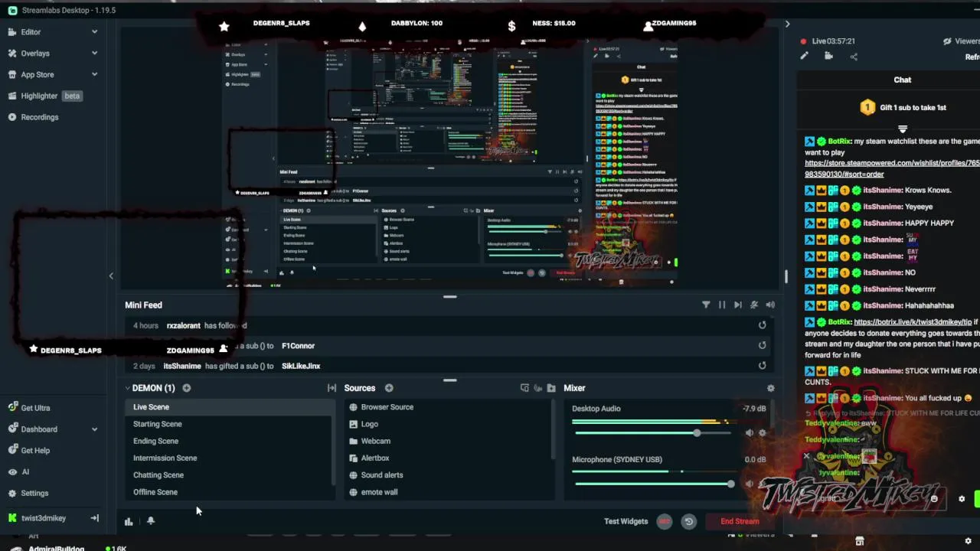Expand the Overlays dropdown chevron
980x551 pixels.
click(x=94, y=54)
